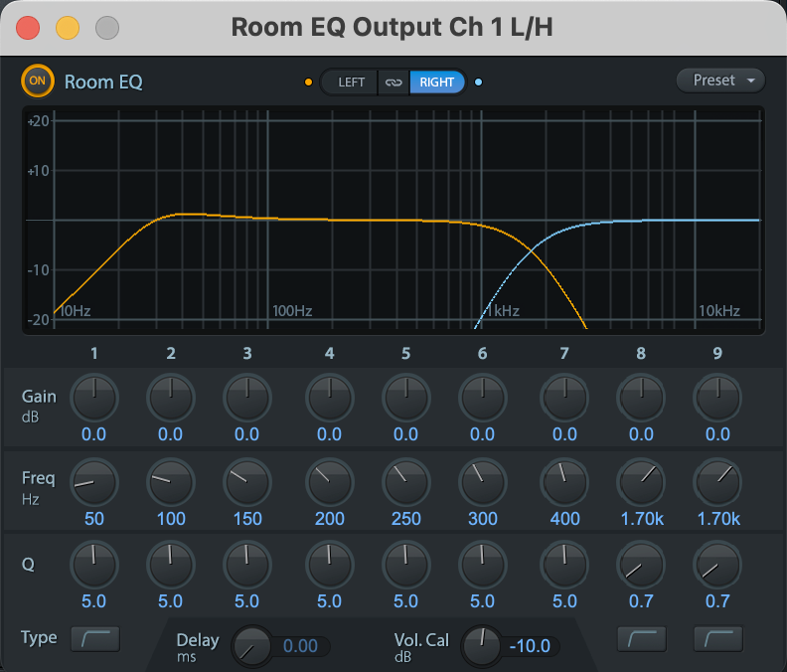Screen dimensions: 787x672
Task: Open the Preset dropdown menu
Action: click(x=721, y=81)
